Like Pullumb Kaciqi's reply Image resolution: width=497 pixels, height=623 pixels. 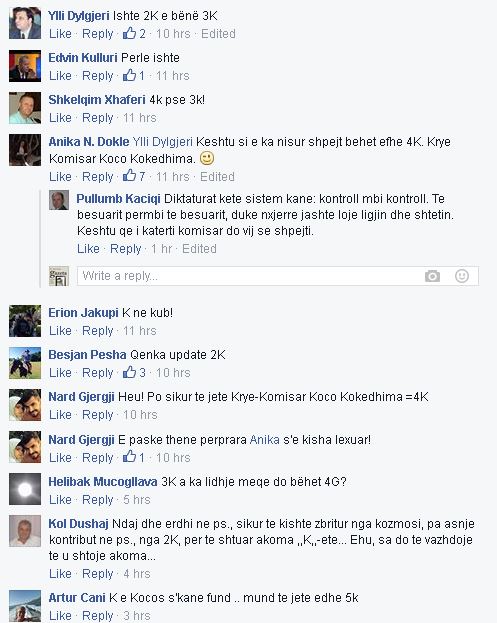pos(88,249)
